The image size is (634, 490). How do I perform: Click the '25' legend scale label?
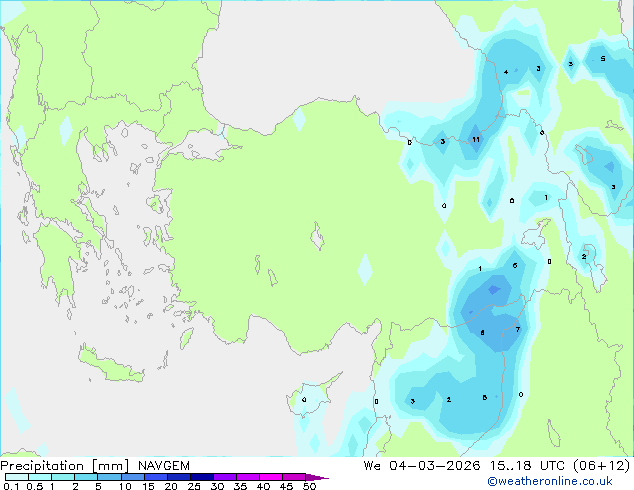[194, 486]
